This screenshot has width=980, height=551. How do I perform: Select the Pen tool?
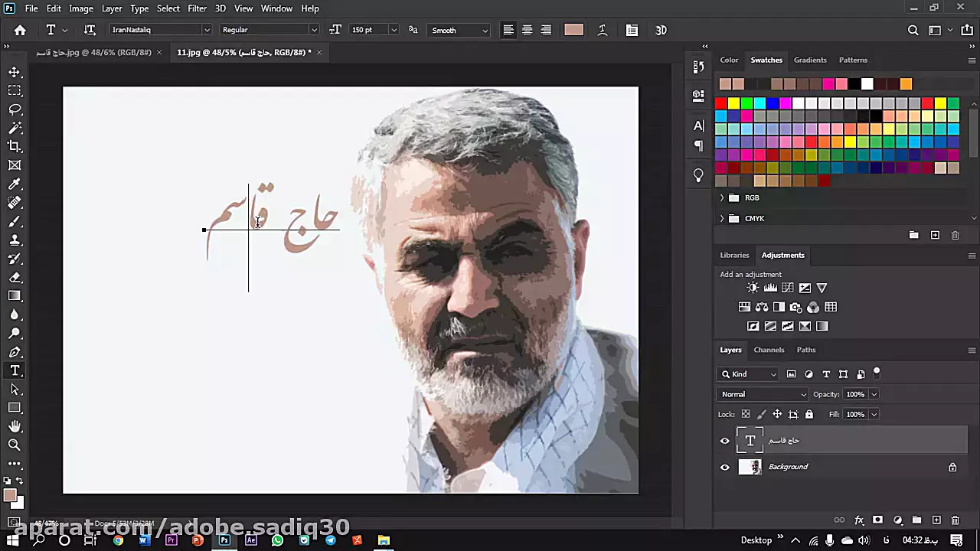coord(15,352)
